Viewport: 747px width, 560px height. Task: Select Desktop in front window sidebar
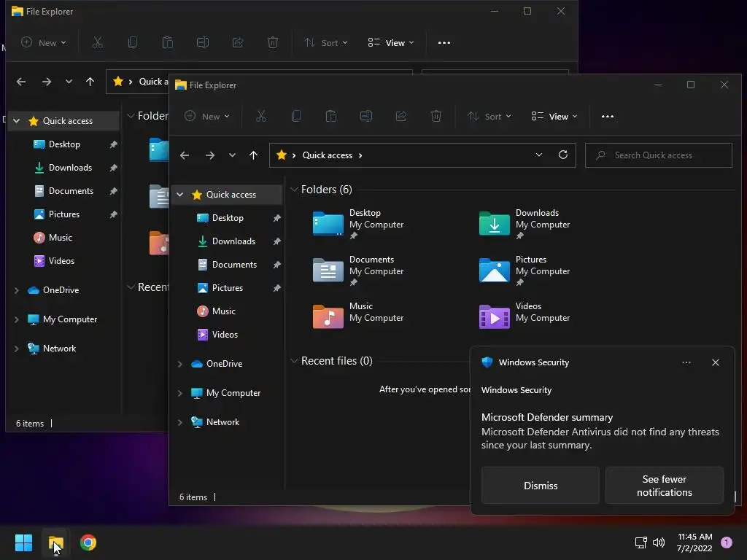(x=228, y=218)
